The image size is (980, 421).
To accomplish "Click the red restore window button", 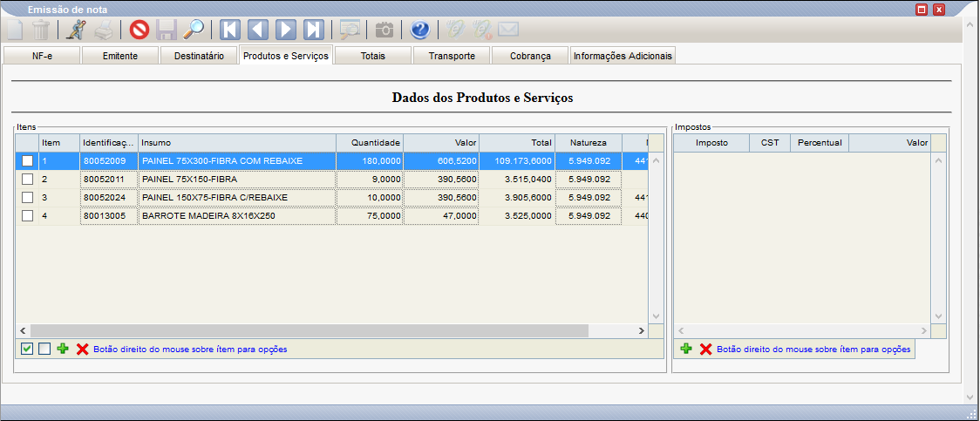I will (x=922, y=10).
